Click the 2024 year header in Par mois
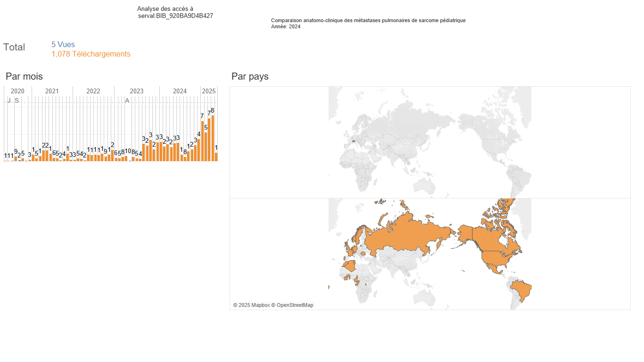This screenshot has width=644, height=362. click(x=180, y=91)
